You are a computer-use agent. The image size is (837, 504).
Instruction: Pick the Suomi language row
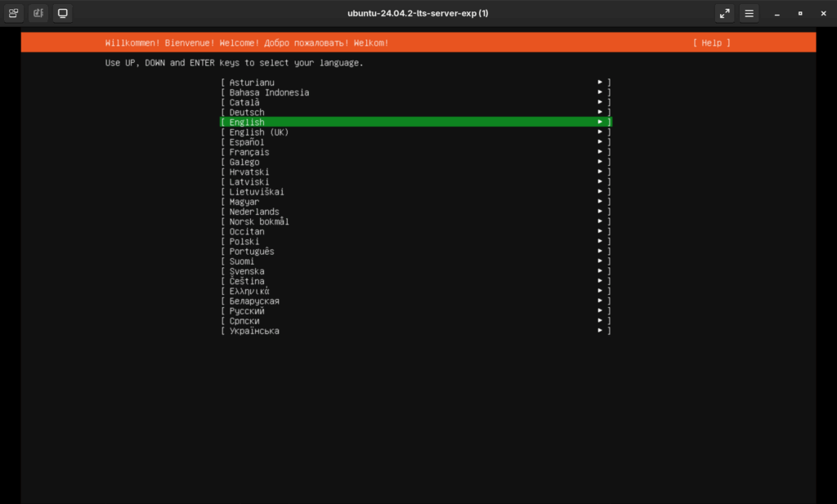click(x=416, y=261)
